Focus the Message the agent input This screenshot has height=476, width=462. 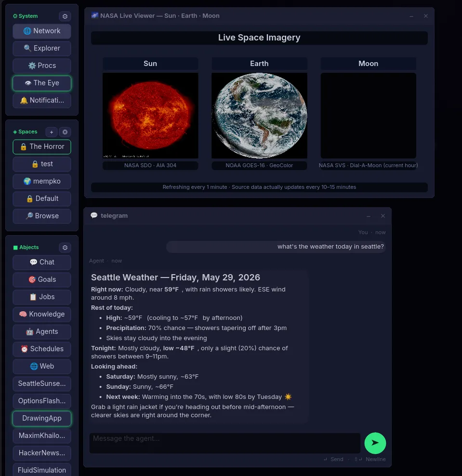pos(224,443)
